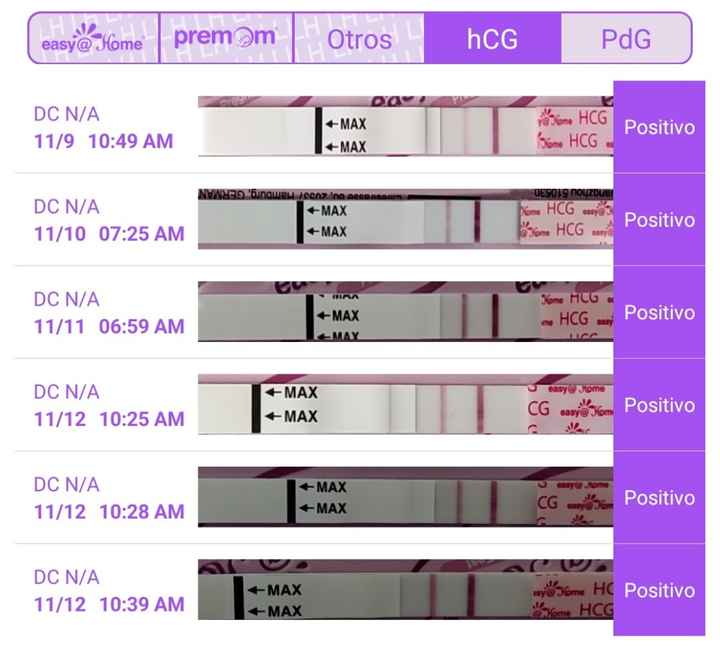Open the 11/10 07:25 AM test strip photo
The width and height of the screenshot is (720, 661).
point(405,219)
